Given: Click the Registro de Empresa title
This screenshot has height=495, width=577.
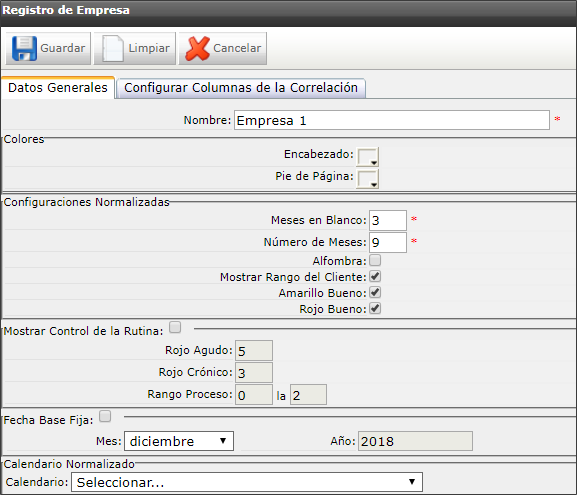Looking at the screenshot, I should tap(66, 10).
